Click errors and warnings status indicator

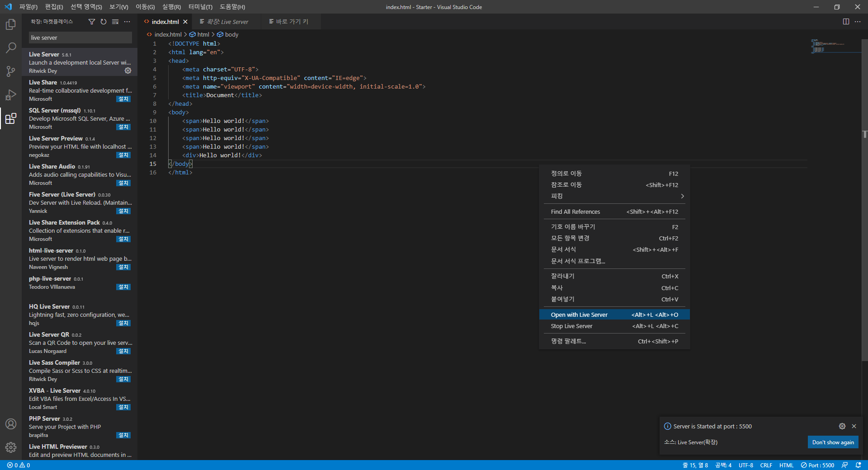click(x=19, y=465)
